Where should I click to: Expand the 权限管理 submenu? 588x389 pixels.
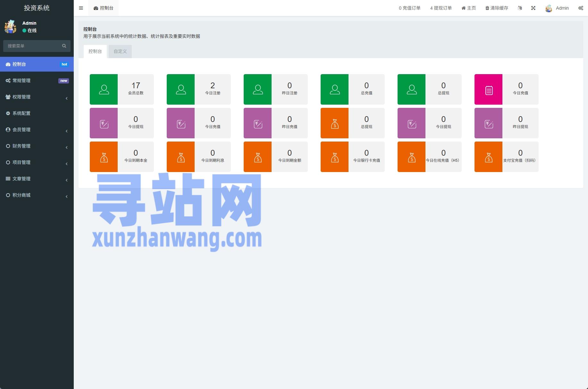(37, 97)
